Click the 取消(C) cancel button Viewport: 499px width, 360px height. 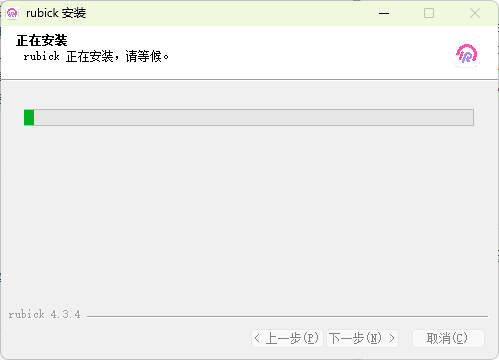pos(447,338)
